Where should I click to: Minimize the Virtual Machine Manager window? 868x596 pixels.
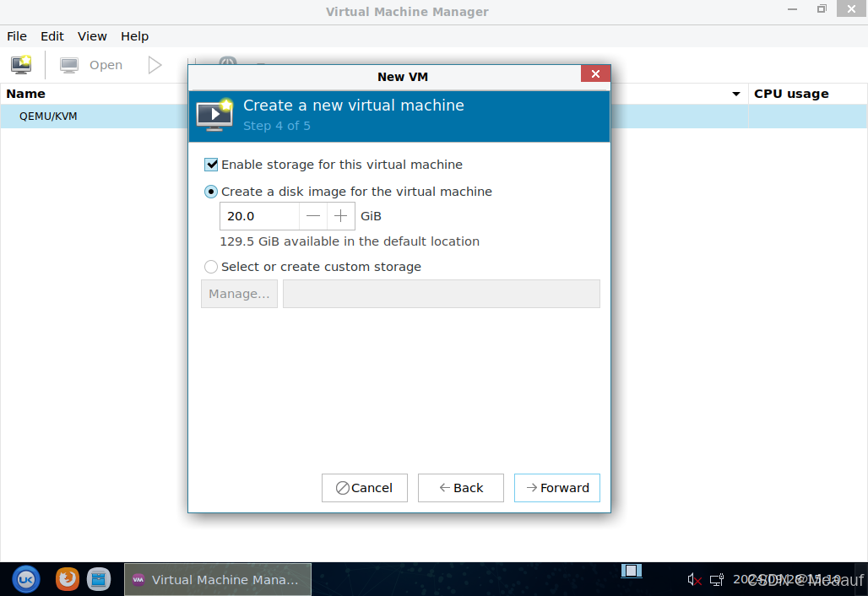(792, 8)
